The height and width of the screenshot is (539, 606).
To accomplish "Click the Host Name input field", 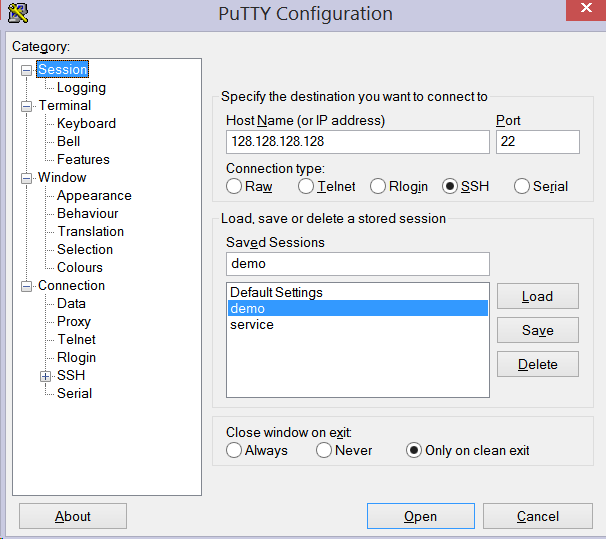I will (x=357, y=142).
